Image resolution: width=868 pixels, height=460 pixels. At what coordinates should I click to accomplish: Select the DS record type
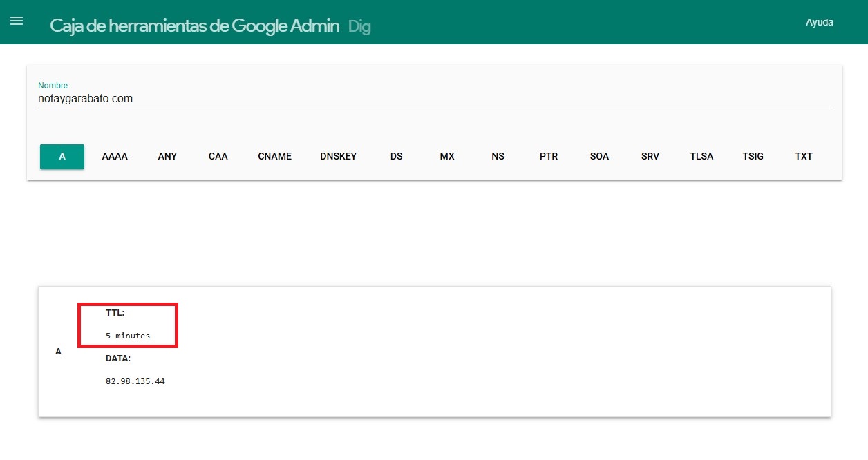coord(397,156)
